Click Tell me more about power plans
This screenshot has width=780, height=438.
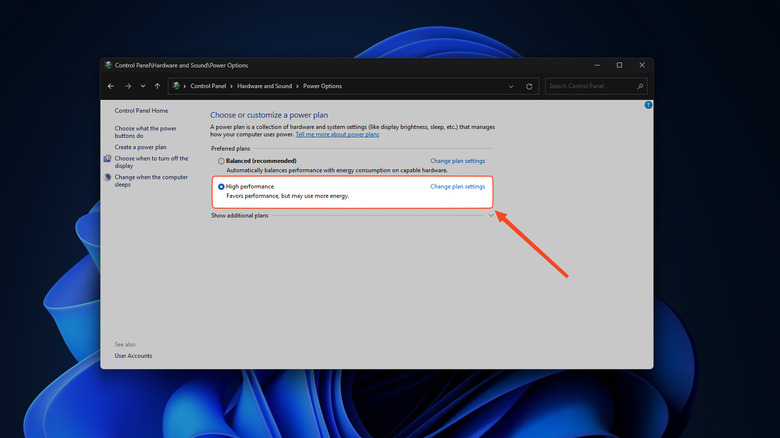click(x=337, y=134)
